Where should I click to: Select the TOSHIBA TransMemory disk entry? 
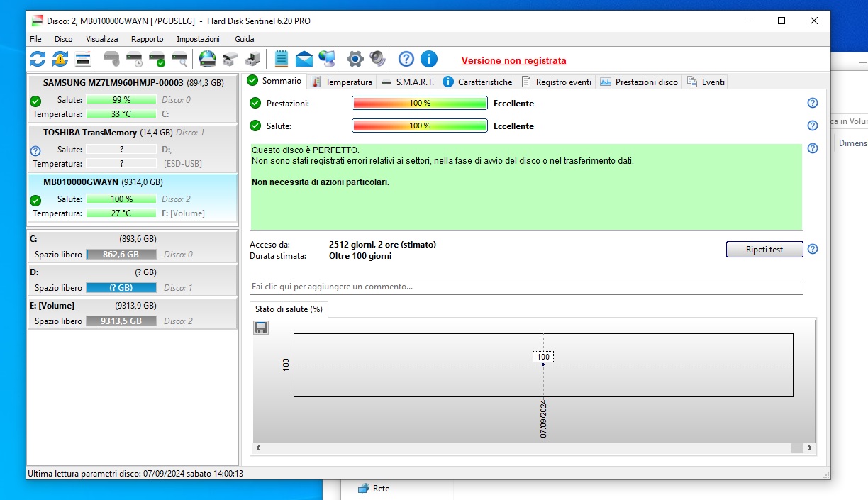tap(133, 148)
